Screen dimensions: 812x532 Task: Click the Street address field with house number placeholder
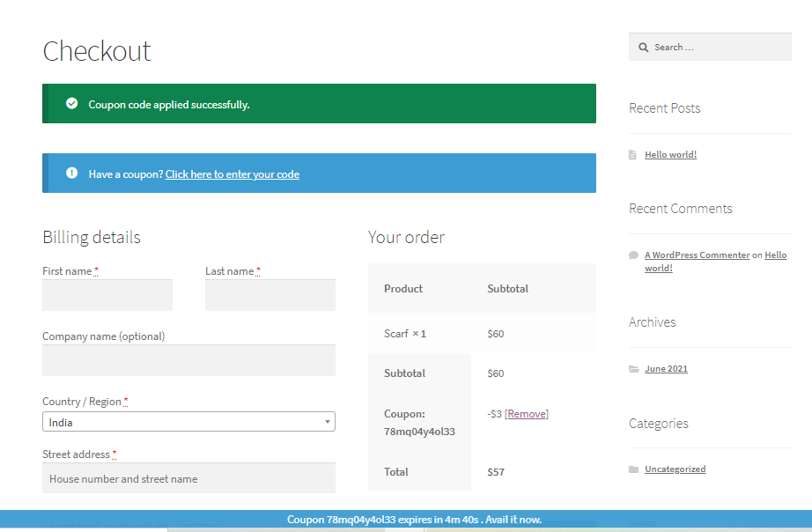point(188,478)
